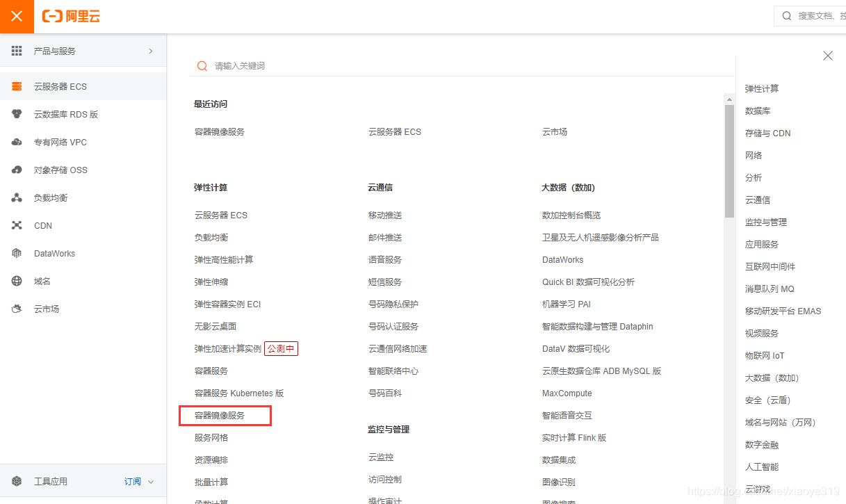Image resolution: width=846 pixels, height=504 pixels.
Task: Expand the 订阅 dropdown chevron
Action: pos(151,482)
